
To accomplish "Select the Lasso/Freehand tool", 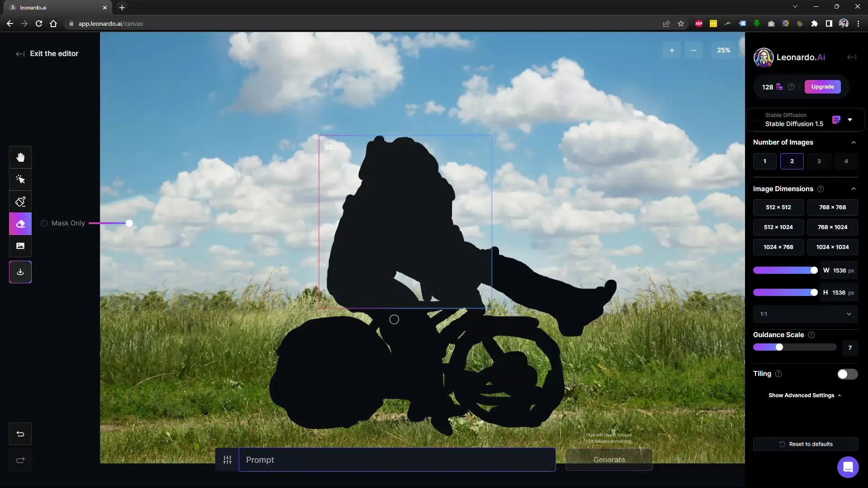I will 20,179.
